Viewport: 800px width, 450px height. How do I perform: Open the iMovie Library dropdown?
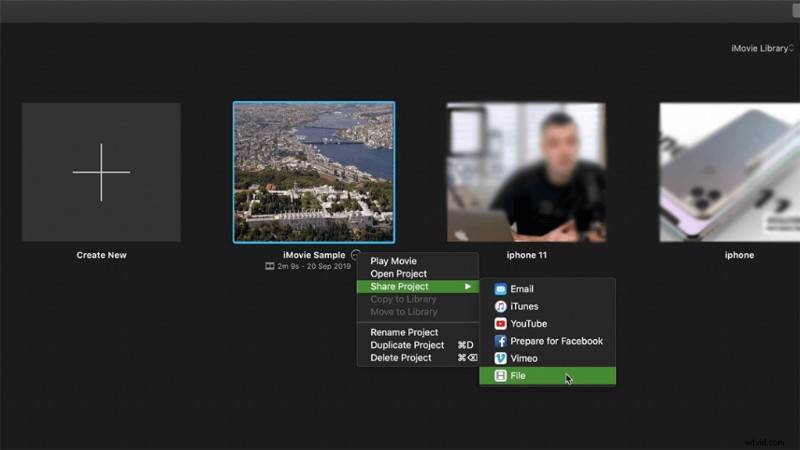pyautogui.click(x=762, y=48)
